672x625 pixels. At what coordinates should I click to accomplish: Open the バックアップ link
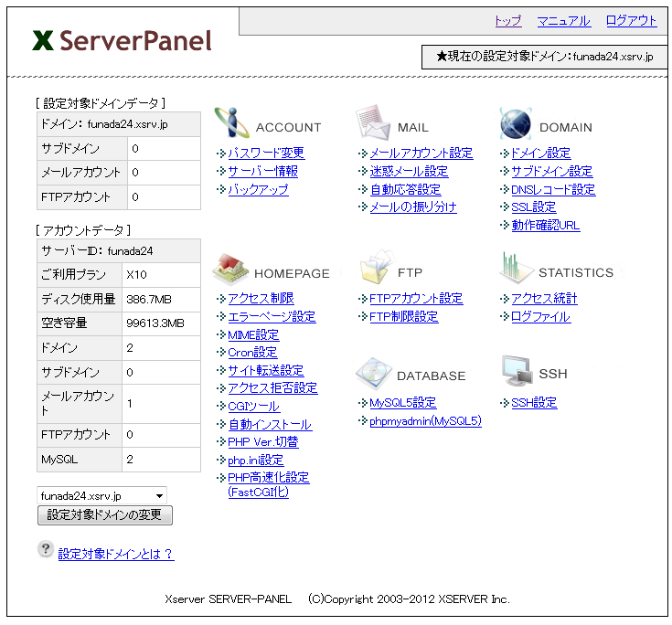(x=258, y=189)
